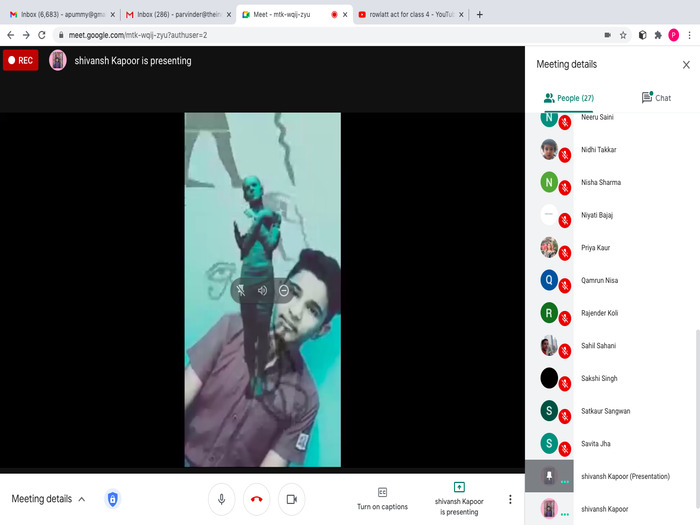Screen dimensions: 700x525
Task: Select participant name Sahil Sahani
Action: (598, 346)
